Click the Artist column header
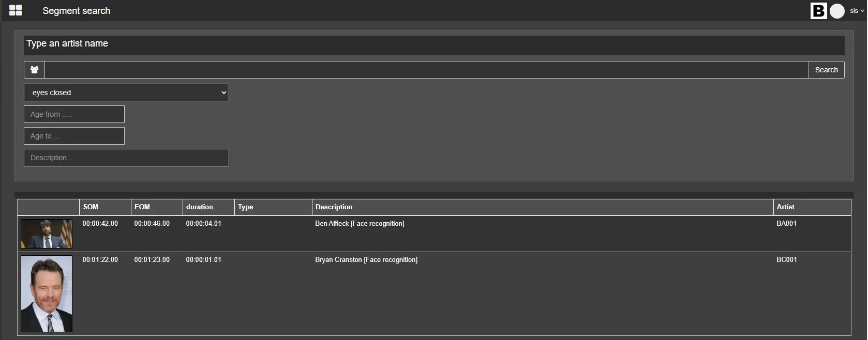 [x=785, y=207]
